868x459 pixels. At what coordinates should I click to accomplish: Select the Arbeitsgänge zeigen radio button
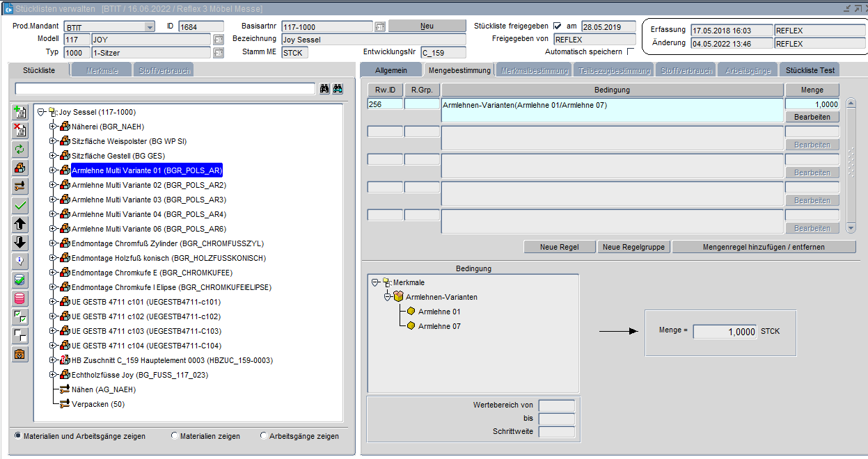pos(263,436)
